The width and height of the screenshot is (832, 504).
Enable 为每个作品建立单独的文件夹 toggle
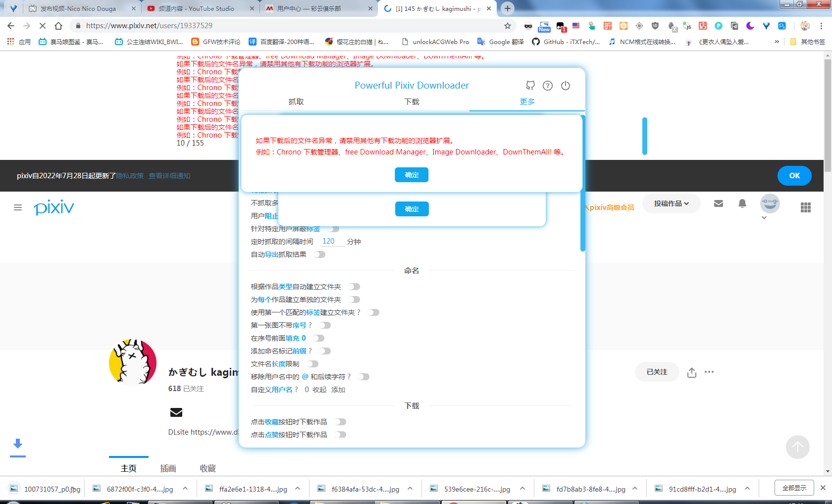click(354, 299)
